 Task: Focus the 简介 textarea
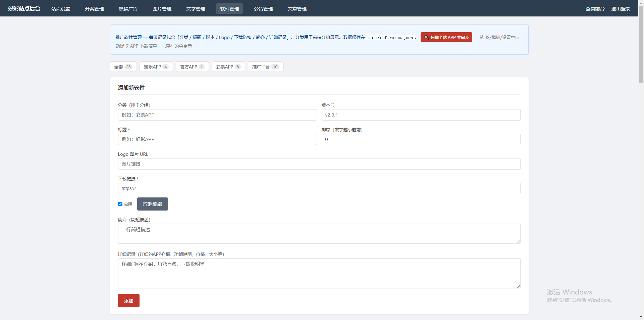[319, 234]
